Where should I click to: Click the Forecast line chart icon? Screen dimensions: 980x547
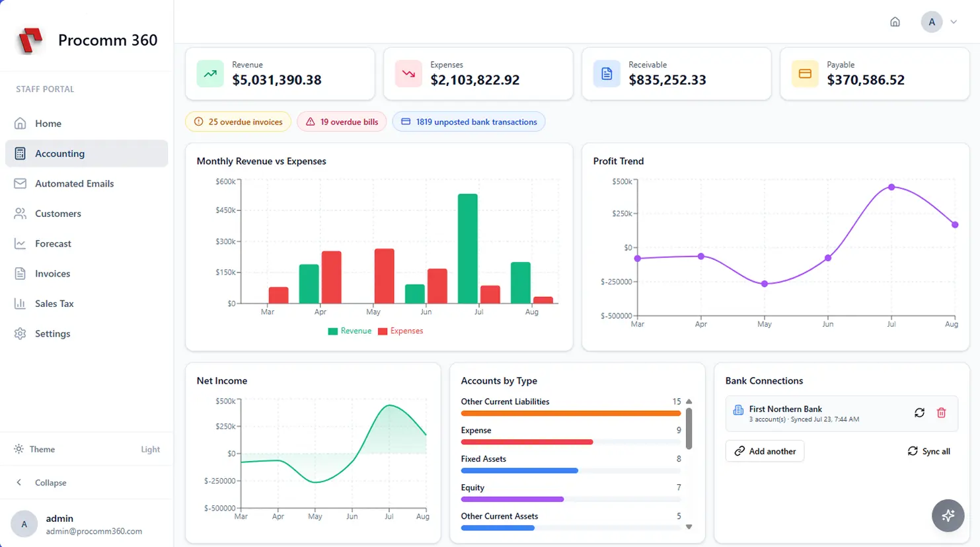point(20,243)
